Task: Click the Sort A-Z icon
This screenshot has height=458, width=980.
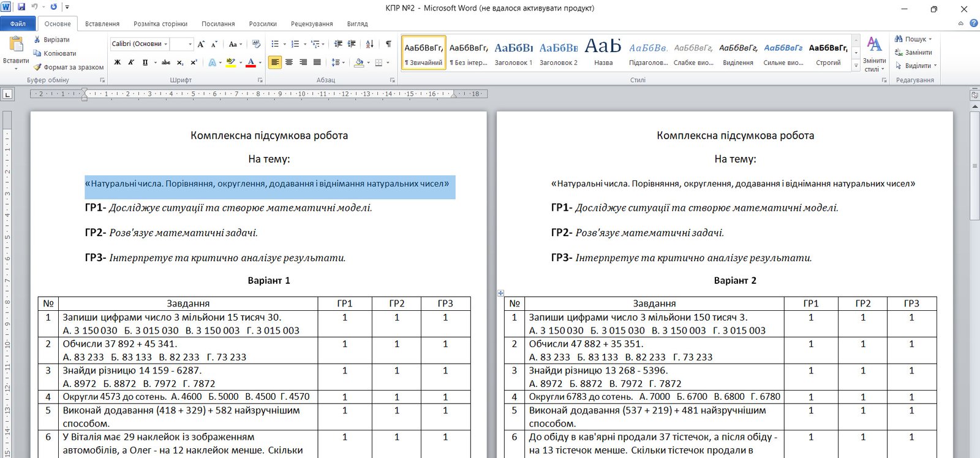Action: (369, 44)
